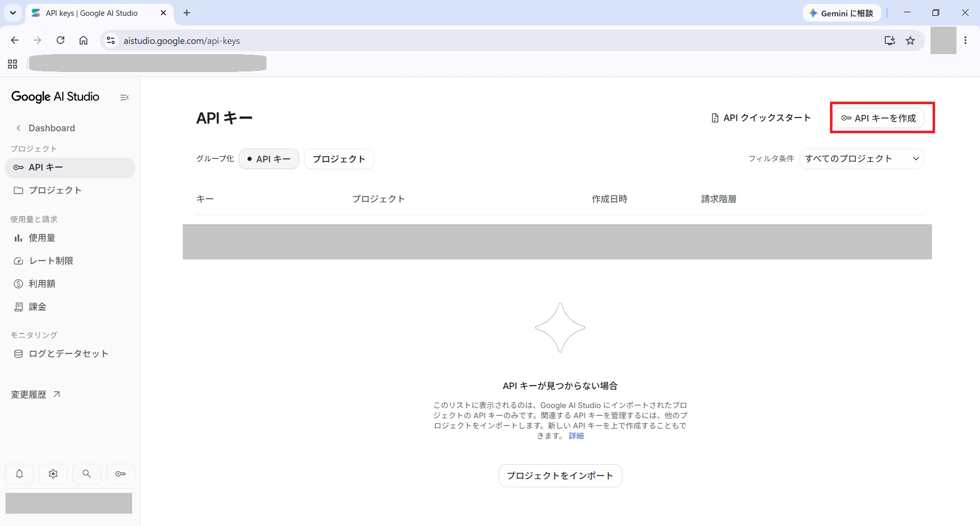The image size is (980, 526).
Task: Open apps grid in bookmarks bar
Action: [x=13, y=64]
